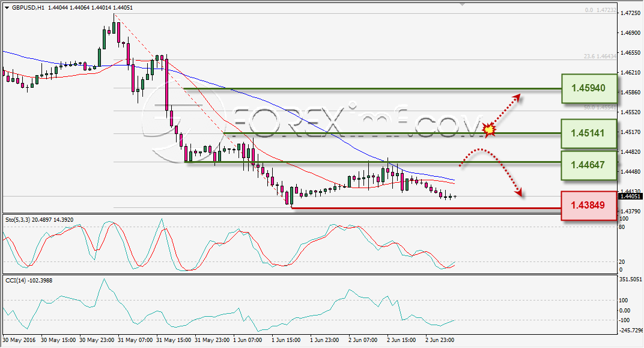
Task: Select the 1.44647 level box
Action: click(x=589, y=165)
